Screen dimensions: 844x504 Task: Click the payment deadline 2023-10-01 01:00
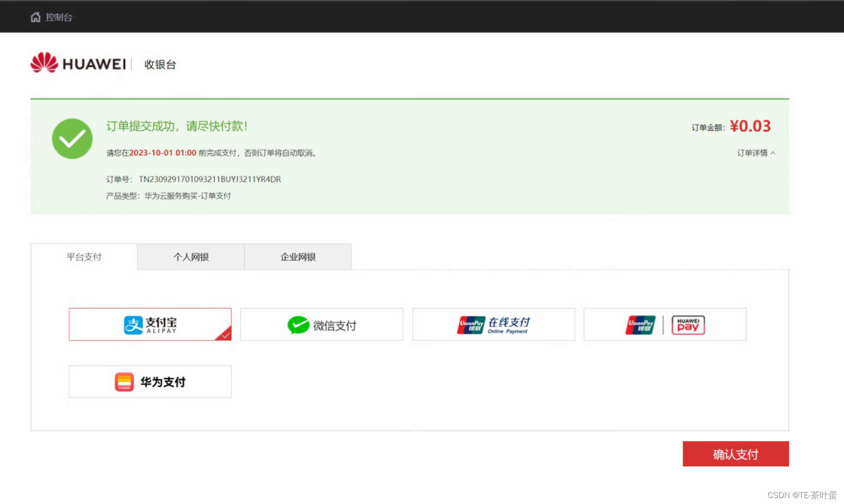pyautogui.click(x=163, y=153)
